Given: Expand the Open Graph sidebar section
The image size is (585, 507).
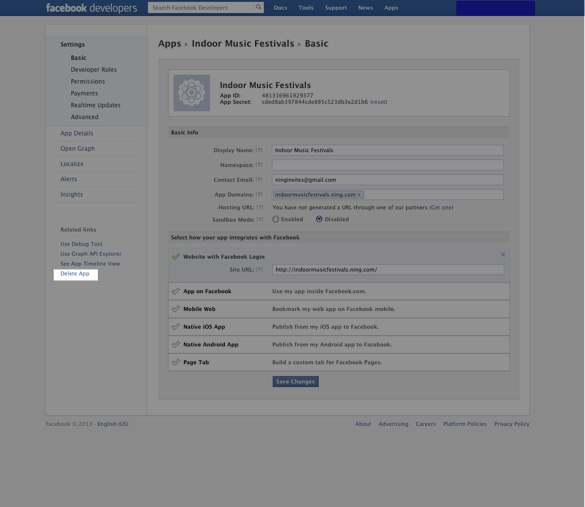Looking at the screenshot, I should click(x=78, y=148).
